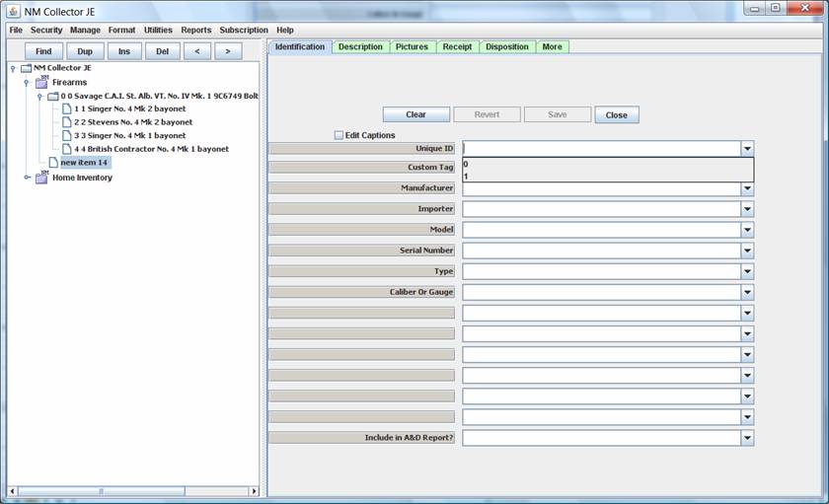Click the Firearms folder icon

point(41,83)
